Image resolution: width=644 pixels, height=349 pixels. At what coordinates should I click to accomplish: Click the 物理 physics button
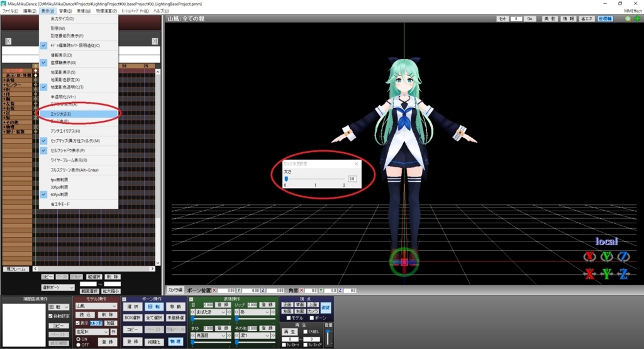pos(175,341)
